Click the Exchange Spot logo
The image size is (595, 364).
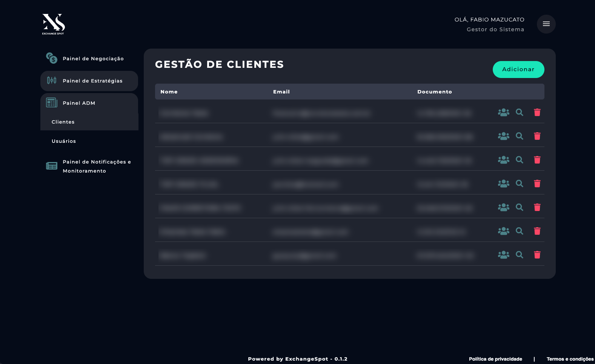[53, 24]
